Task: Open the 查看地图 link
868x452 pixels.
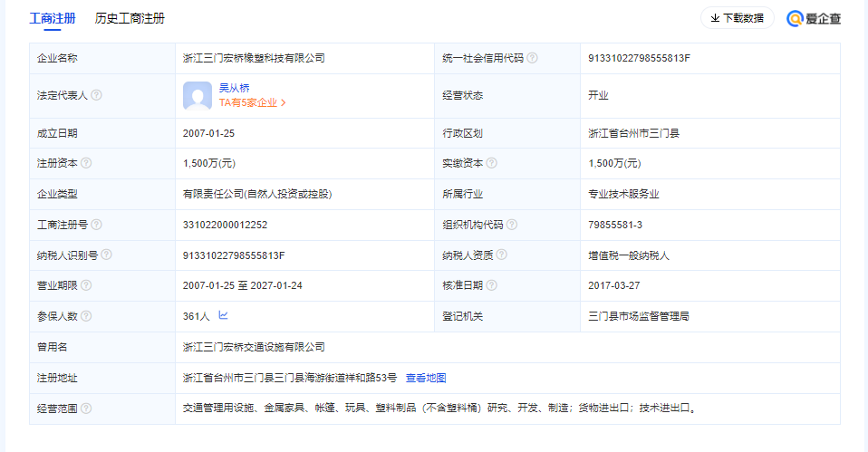Action: 426,378
